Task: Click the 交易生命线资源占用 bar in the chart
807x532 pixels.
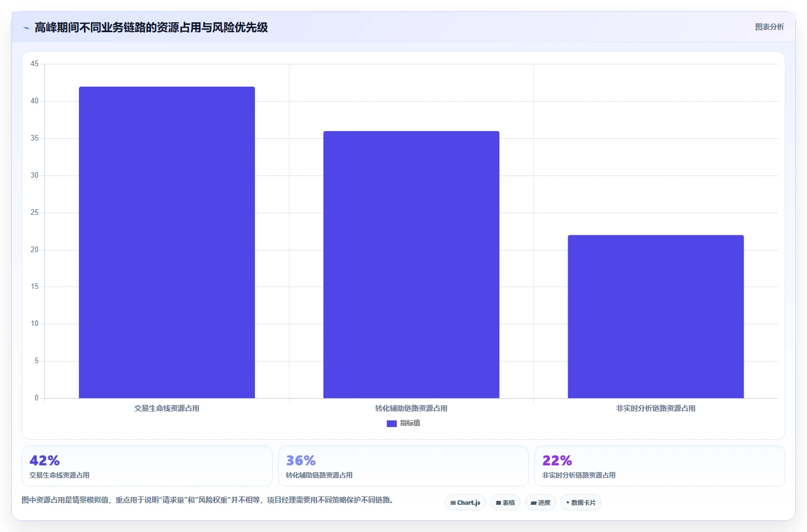Action: pyautogui.click(x=167, y=242)
